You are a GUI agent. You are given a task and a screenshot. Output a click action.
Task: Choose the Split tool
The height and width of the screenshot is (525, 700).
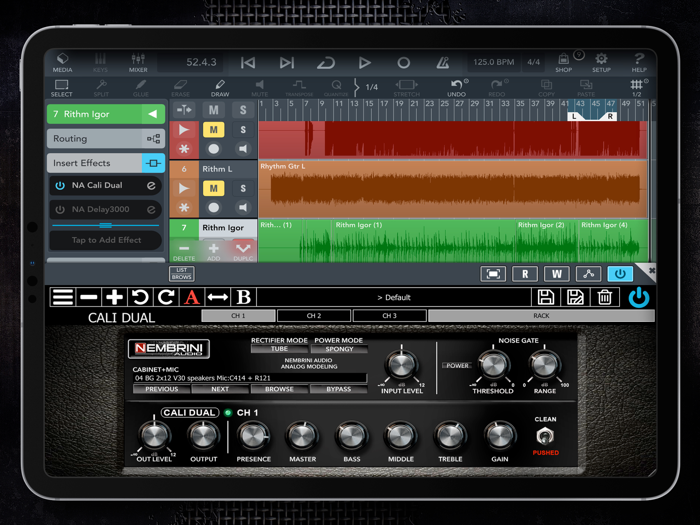tap(101, 88)
